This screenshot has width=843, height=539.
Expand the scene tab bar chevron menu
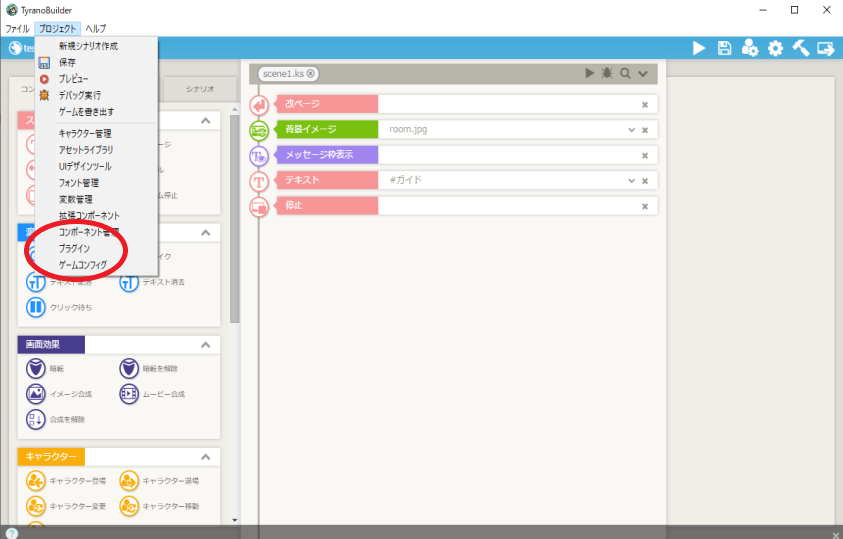[x=643, y=74]
